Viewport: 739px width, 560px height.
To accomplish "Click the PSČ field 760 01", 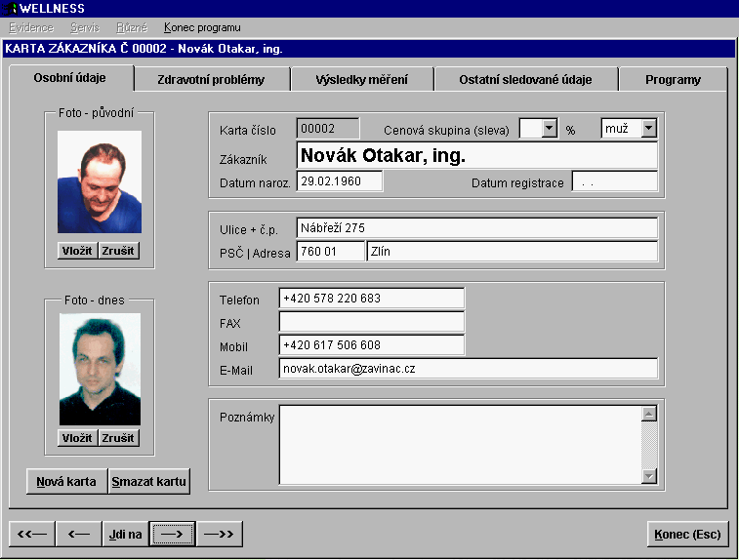I will pos(331,251).
